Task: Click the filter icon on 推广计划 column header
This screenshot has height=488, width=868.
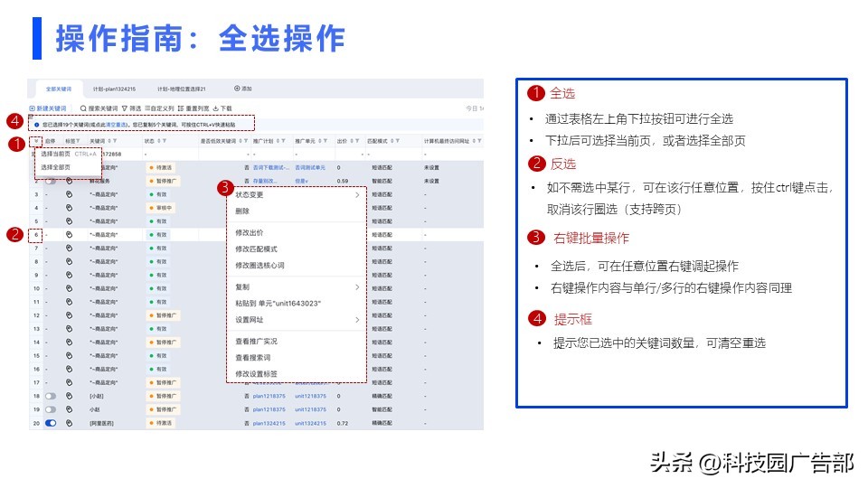Action: (x=283, y=141)
